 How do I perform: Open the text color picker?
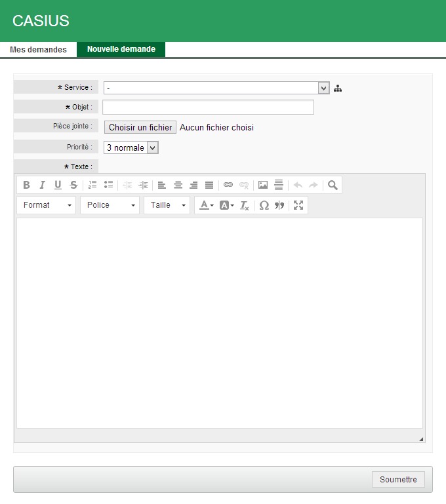coord(206,205)
